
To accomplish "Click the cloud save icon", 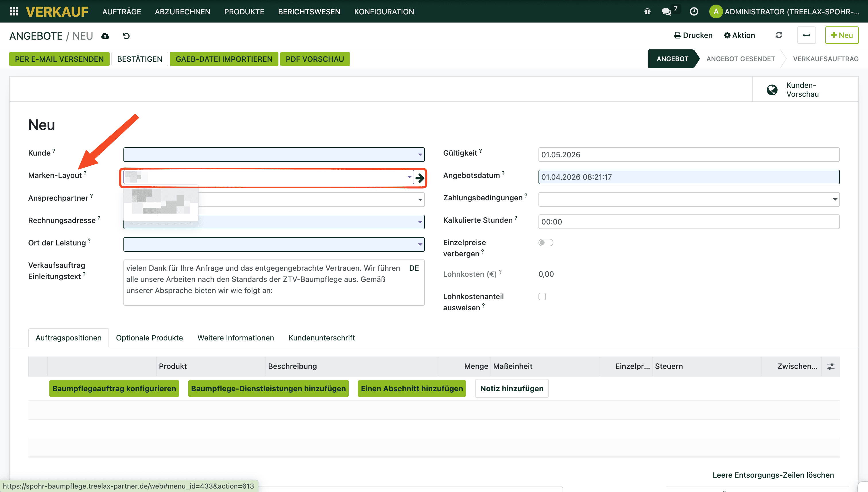I will pos(105,36).
